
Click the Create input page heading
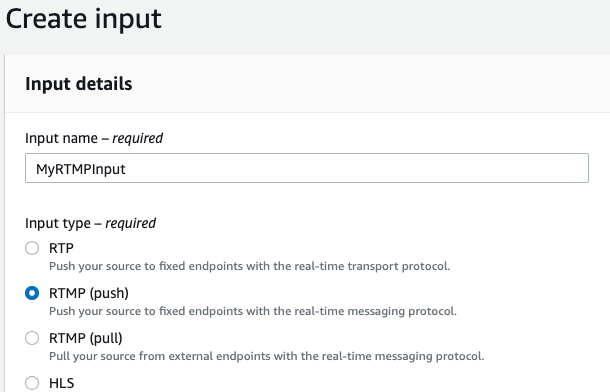(x=83, y=19)
